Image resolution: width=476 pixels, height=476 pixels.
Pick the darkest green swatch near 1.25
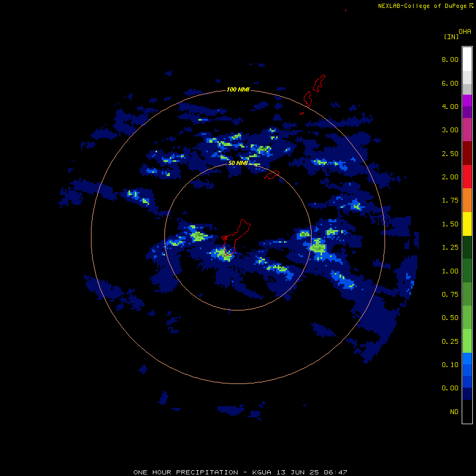(x=467, y=248)
